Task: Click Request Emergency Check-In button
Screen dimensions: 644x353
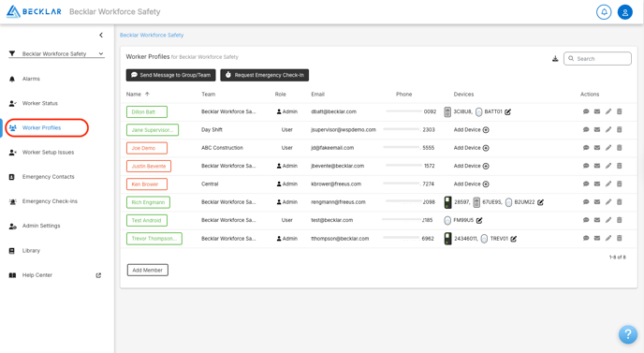Action: pyautogui.click(x=265, y=75)
